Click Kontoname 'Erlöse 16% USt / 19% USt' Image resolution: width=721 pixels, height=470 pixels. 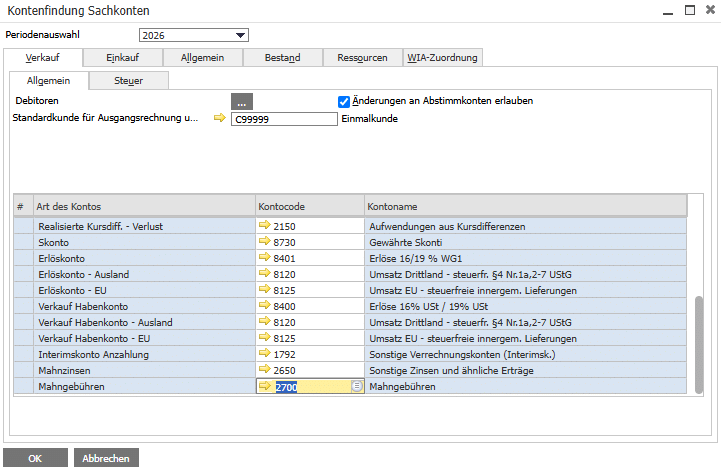click(428, 306)
